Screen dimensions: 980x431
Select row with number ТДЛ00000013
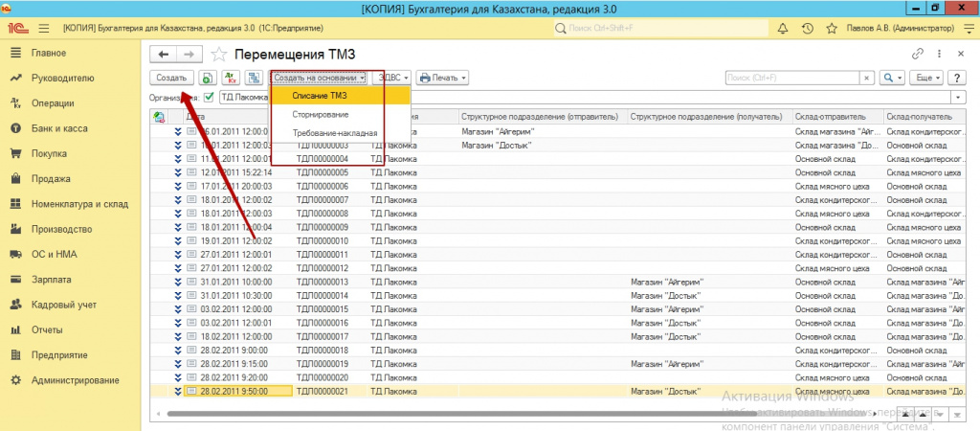pos(560,283)
